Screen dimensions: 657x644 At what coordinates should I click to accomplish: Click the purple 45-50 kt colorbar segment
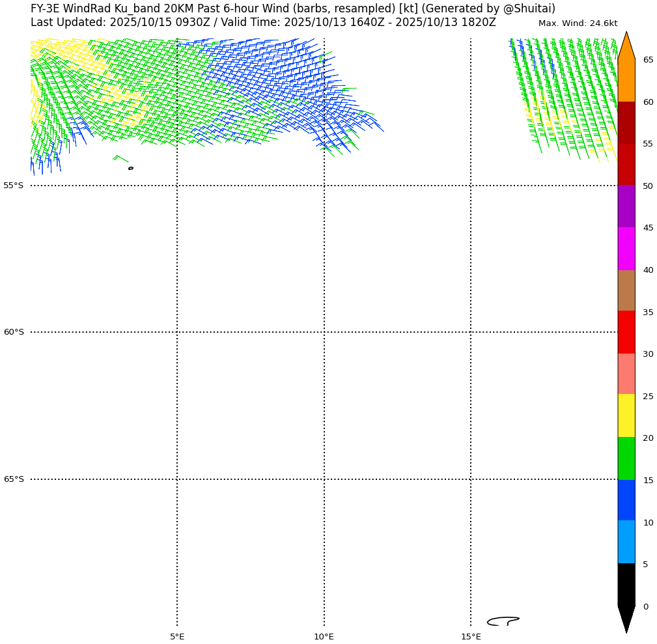pos(626,206)
